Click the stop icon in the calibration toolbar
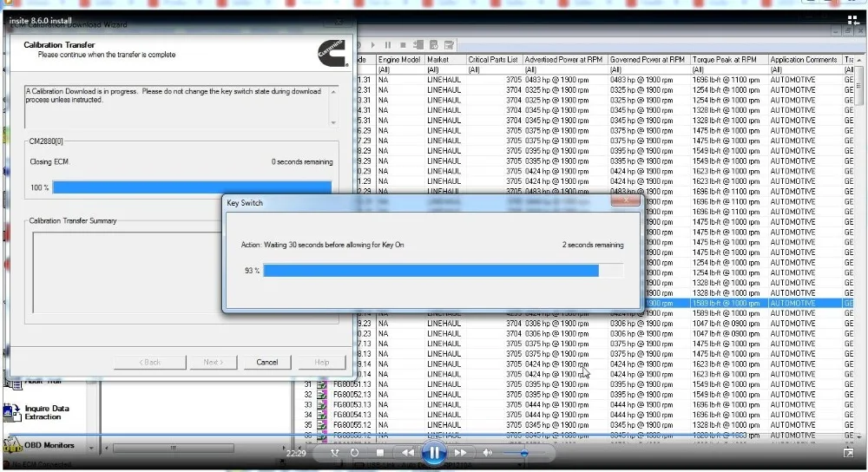Viewport: 868px width, 472px height. click(x=403, y=45)
